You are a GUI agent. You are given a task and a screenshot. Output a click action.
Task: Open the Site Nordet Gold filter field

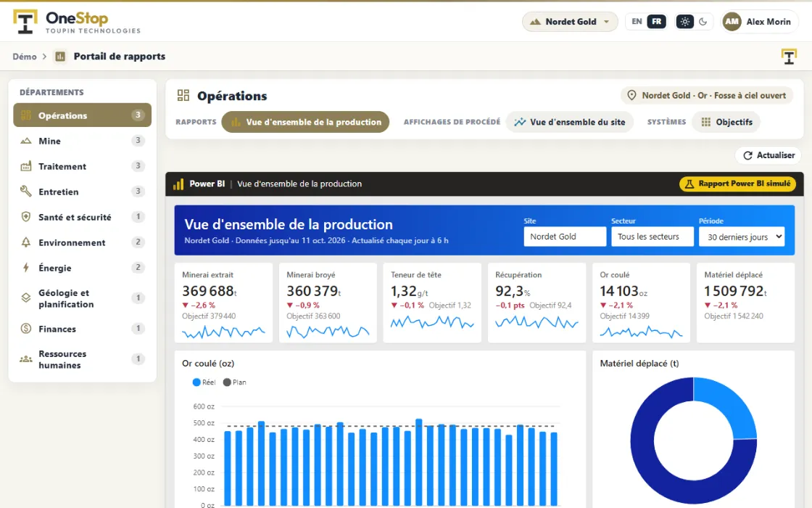pos(565,237)
